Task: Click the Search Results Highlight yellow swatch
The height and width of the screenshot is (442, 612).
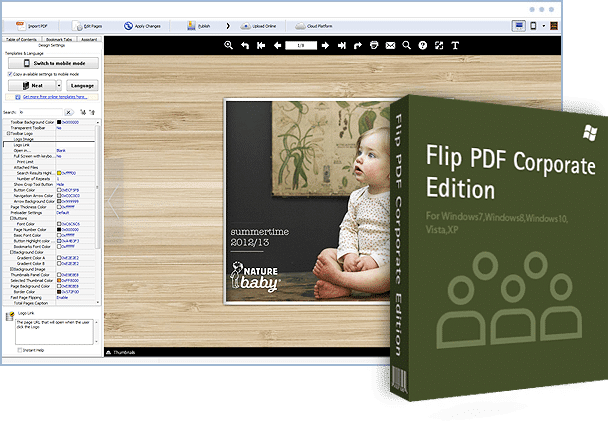Action: (x=59, y=173)
